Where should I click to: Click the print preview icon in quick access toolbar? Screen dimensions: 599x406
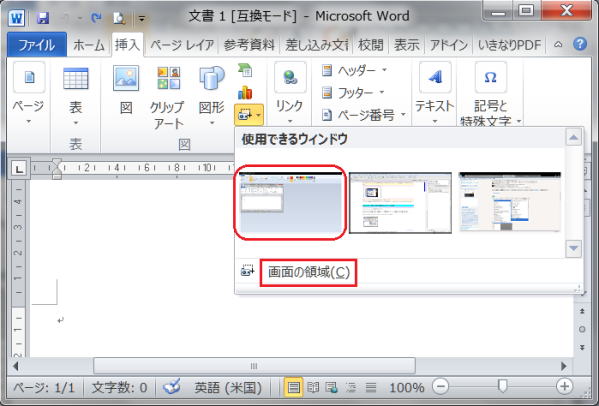tap(119, 18)
